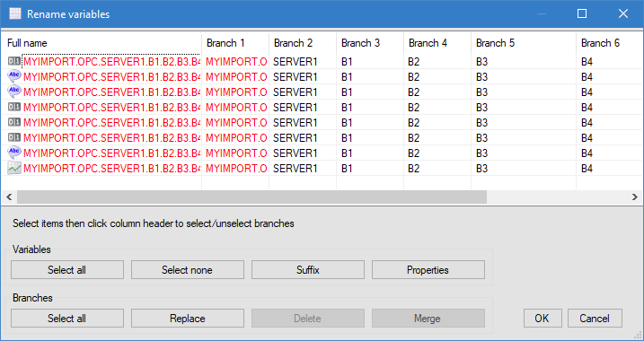Click the Abc icon in the seventh row
The width and height of the screenshot is (644, 341).
(14, 153)
